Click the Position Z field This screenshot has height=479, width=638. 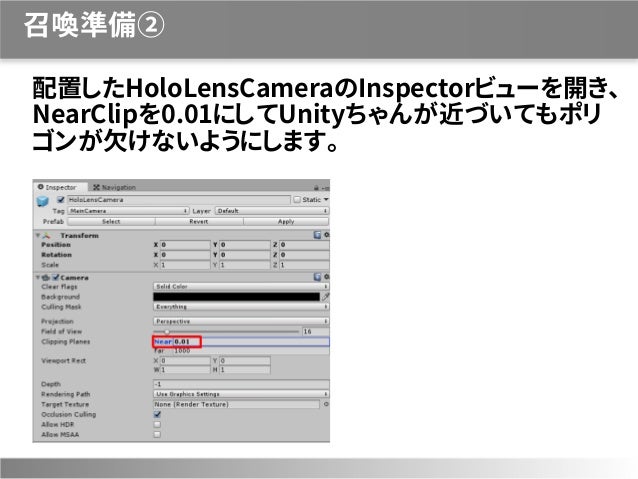click(304, 245)
